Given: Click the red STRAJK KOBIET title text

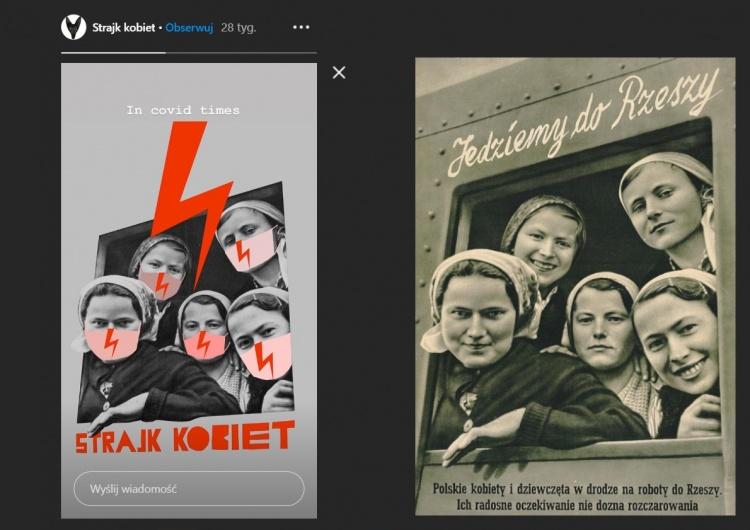Looking at the screenshot, I should [185, 437].
